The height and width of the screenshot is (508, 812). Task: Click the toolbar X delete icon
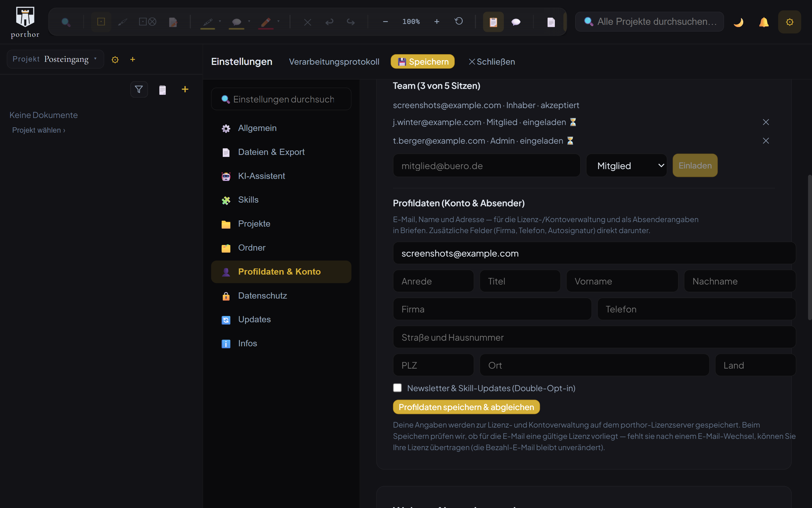307,22
